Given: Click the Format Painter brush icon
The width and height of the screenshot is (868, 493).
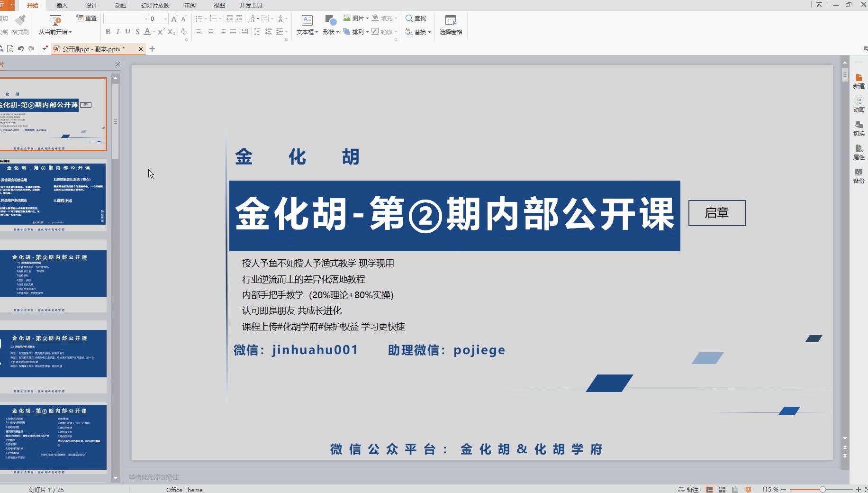Looking at the screenshot, I should point(20,20).
